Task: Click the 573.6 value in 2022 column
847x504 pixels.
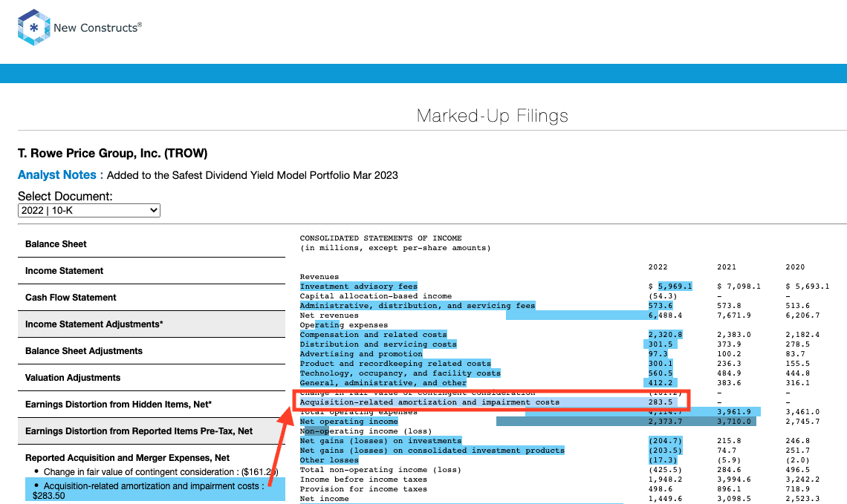Action: 660,305
